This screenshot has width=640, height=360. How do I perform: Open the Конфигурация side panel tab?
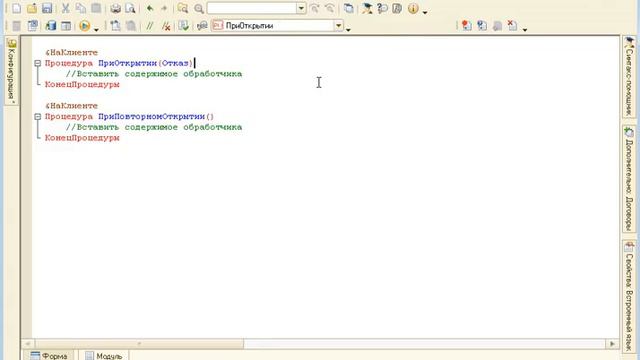[x=11, y=71]
